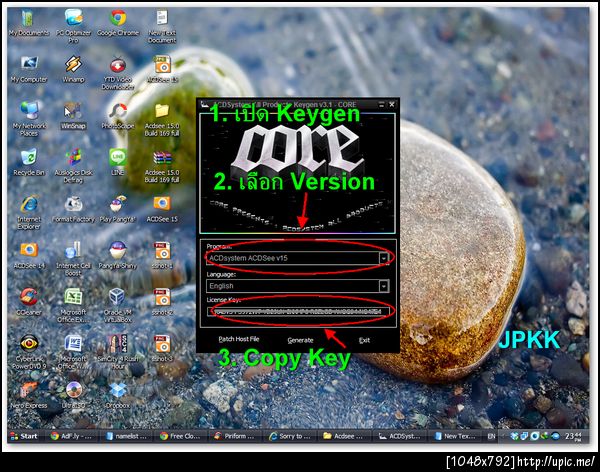Open the SimCity 4 Rush Hour icon

pyautogui.click(x=118, y=352)
